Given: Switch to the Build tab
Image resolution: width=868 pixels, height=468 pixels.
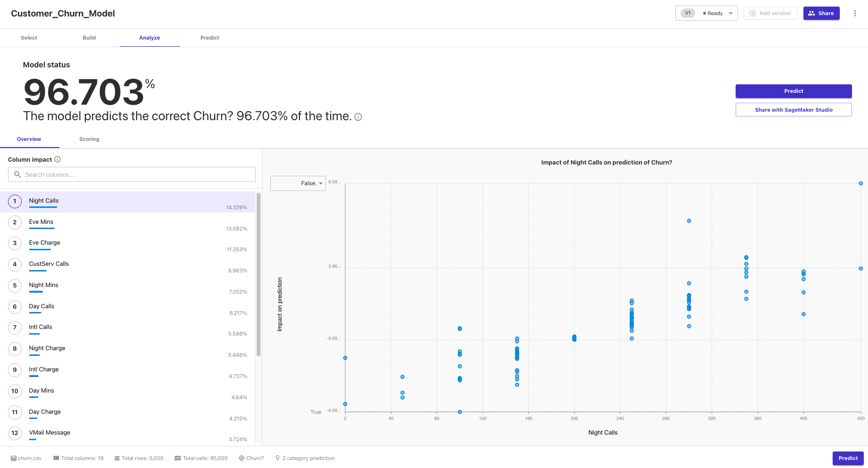Looking at the screenshot, I should 89,38.
